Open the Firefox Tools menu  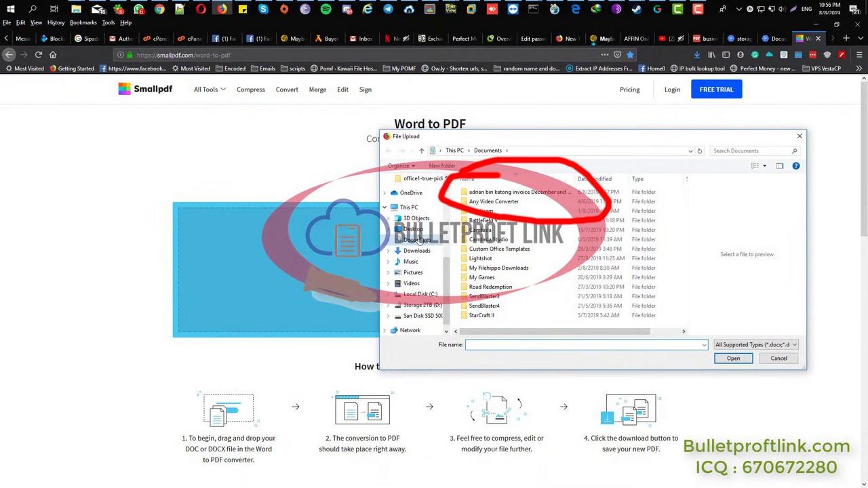coord(108,22)
